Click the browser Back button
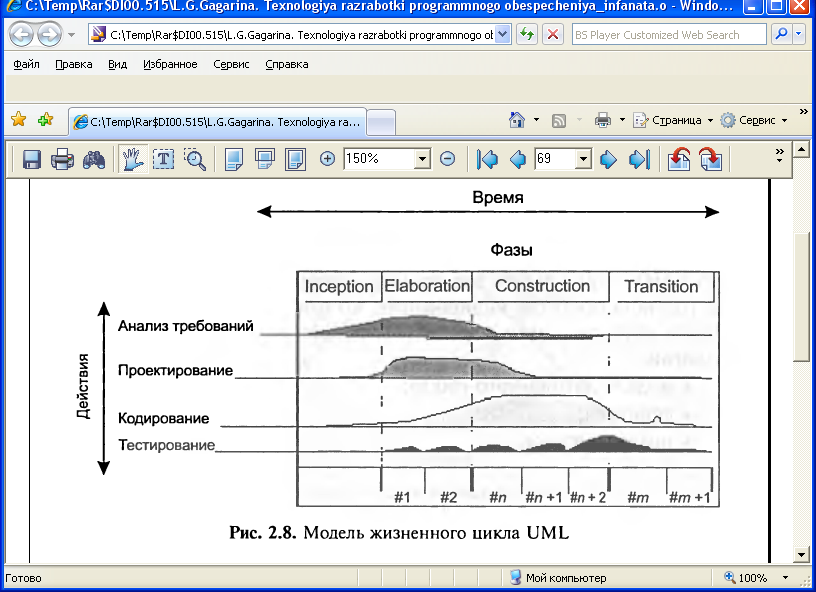This screenshot has width=816, height=592. [x=21, y=35]
